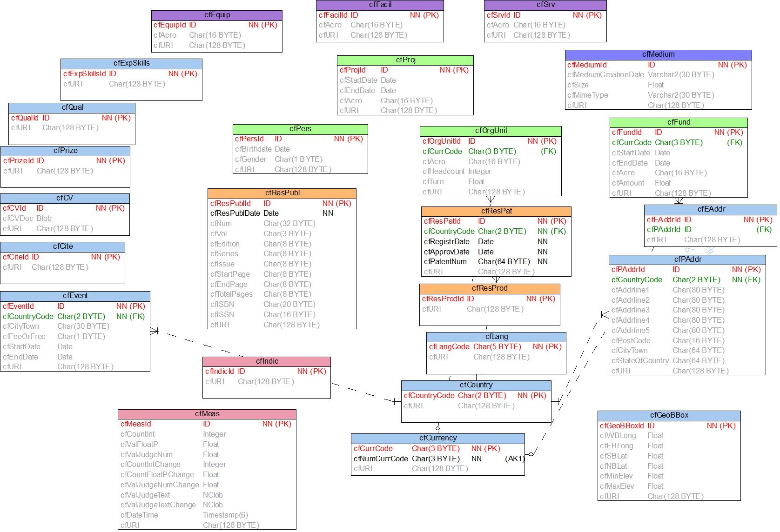Select the cfCountryCode foreign key in cfPAddr
The height and width of the screenshot is (532, 780).
pyautogui.click(x=636, y=279)
